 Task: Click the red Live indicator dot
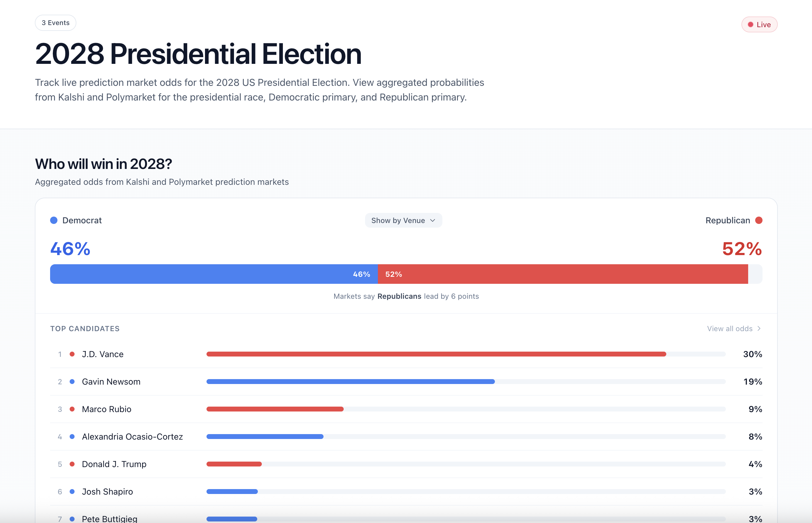tap(751, 24)
